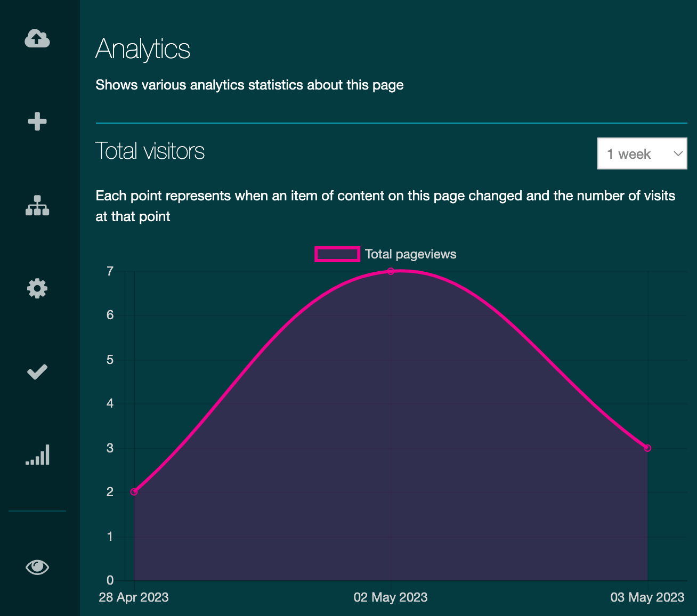The height and width of the screenshot is (616, 697).
Task: Click the data point at 3 pageviews
Action: (x=647, y=448)
